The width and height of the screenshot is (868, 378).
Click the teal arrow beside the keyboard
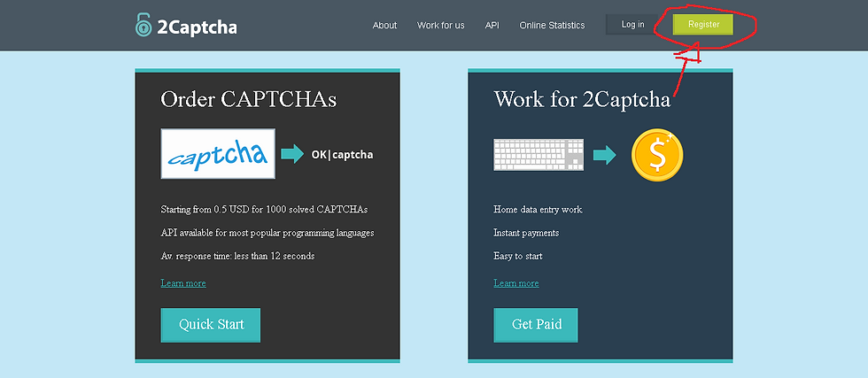pyautogui.click(x=604, y=154)
